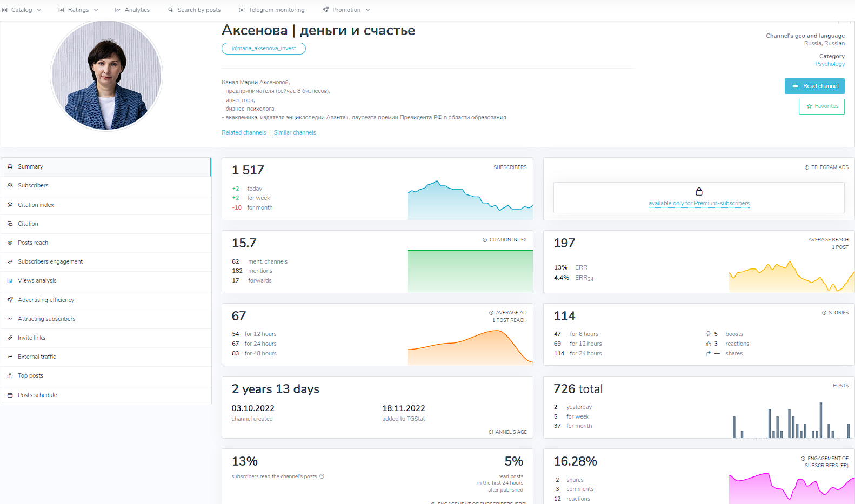Click the Invite links chain icon
Image resolution: width=855 pixels, height=504 pixels.
pyautogui.click(x=10, y=338)
